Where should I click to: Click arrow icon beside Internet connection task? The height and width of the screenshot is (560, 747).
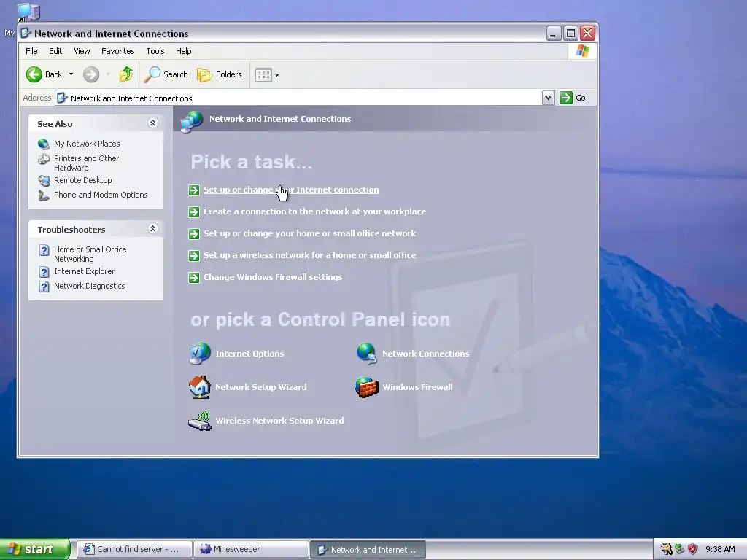click(x=194, y=190)
